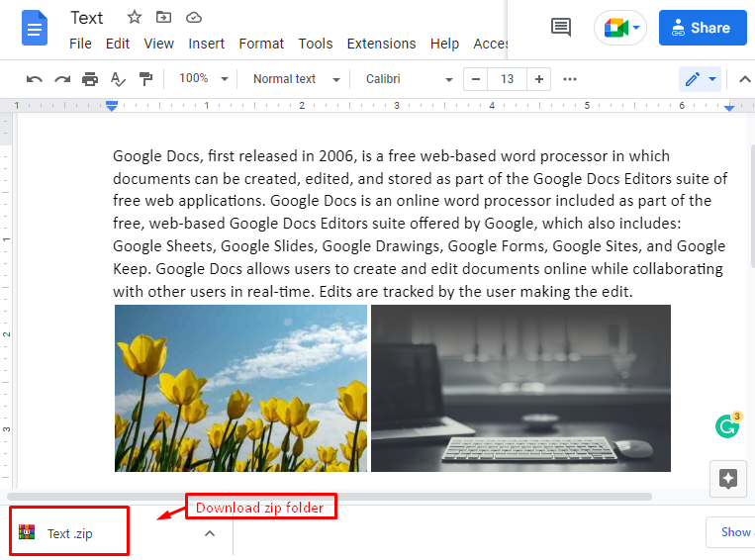Click the vertical scrollbar thumb
The height and width of the screenshot is (560, 755).
(752, 206)
